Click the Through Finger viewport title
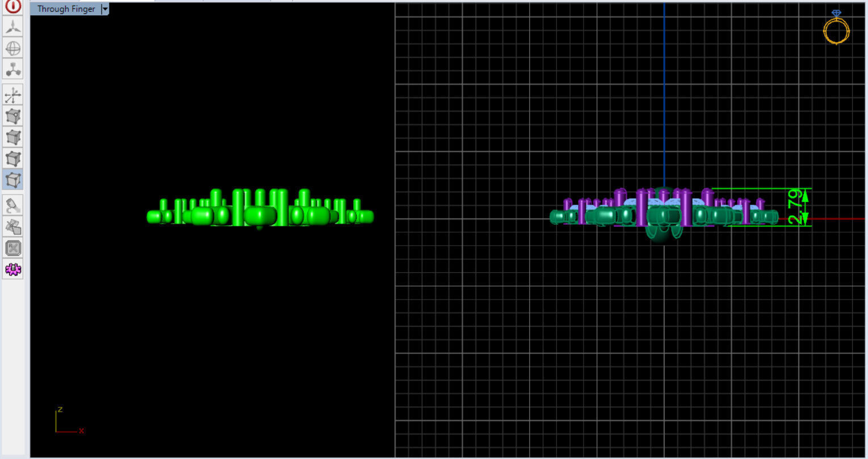 (x=66, y=9)
